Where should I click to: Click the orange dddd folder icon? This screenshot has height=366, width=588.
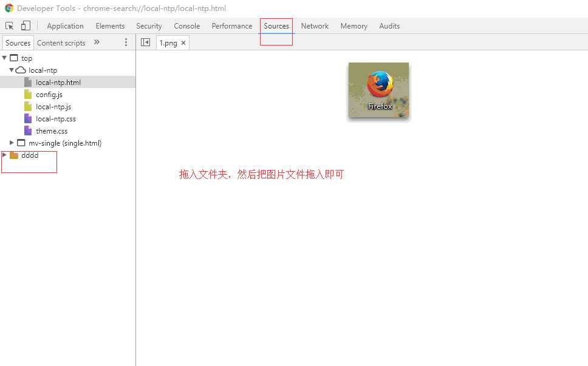coord(14,155)
